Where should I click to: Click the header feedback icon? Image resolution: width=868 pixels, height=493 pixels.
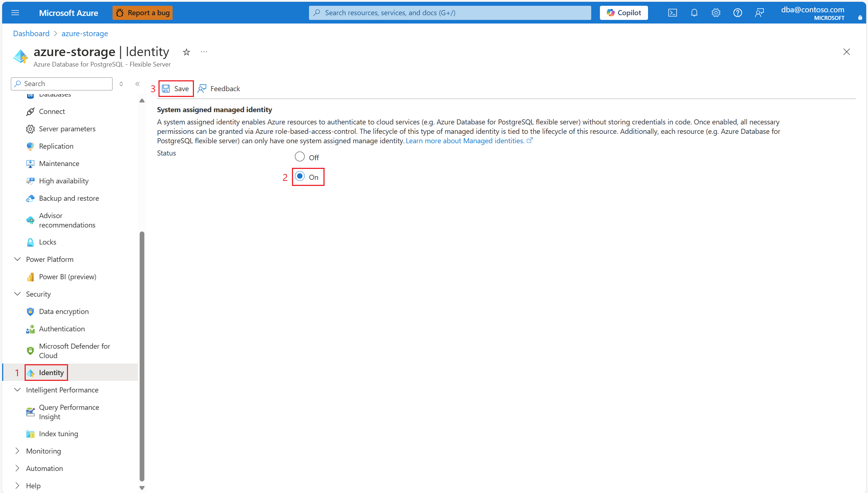click(x=759, y=13)
